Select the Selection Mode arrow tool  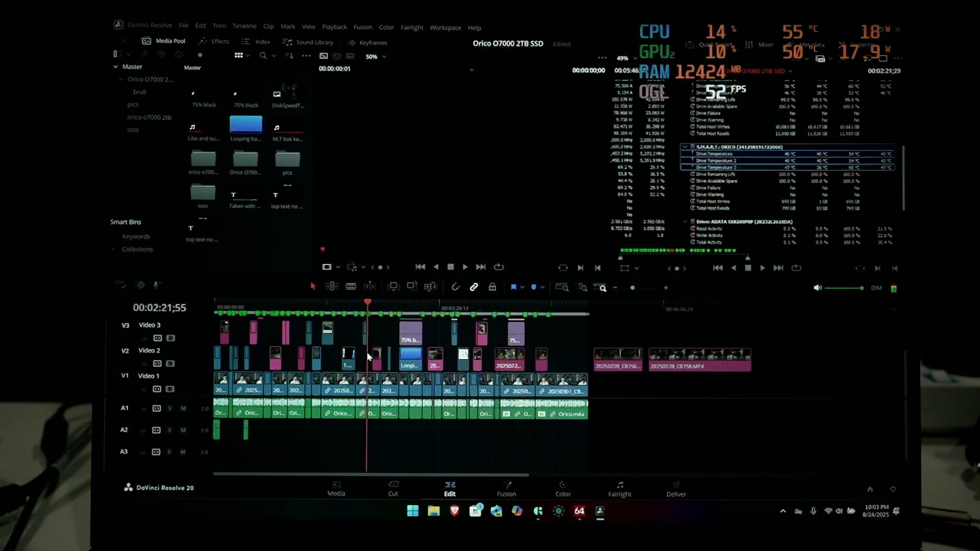(x=313, y=287)
